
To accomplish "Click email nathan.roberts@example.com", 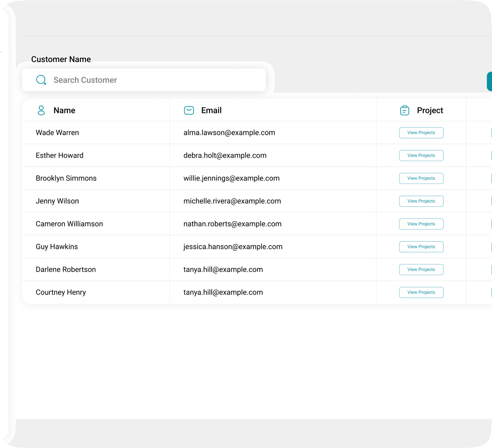I will pyautogui.click(x=233, y=224).
